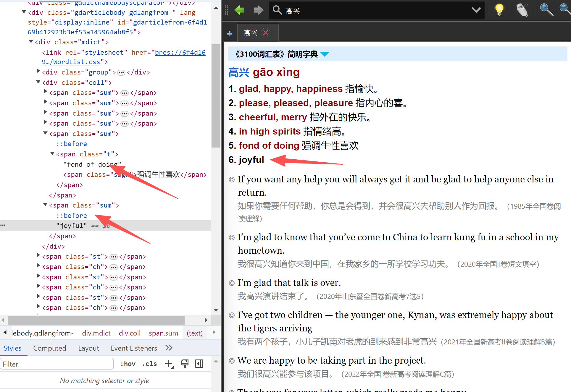This screenshot has height=392, width=571.
Task: Add a new tab with plus icon
Action: point(230,34)
